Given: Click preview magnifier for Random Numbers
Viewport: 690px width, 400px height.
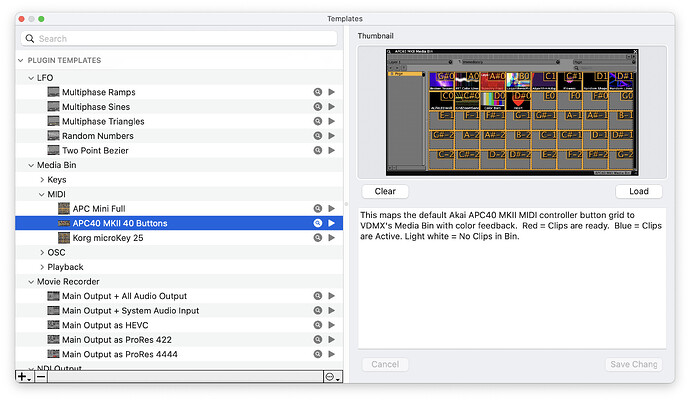Looking at the screenshot, I should (318, 136).
